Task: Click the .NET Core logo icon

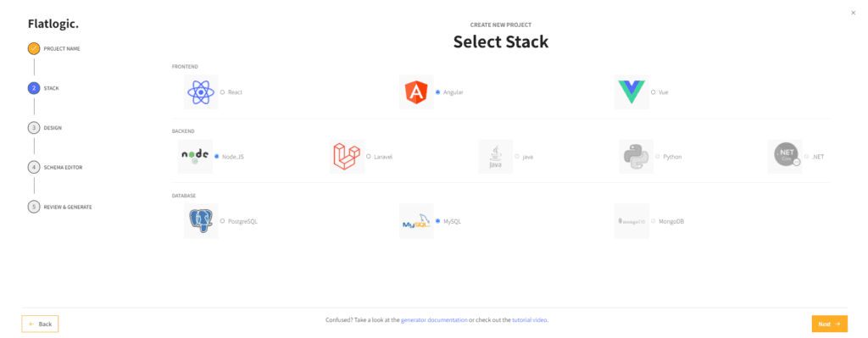Action: pyautogui.click(x=785, y=157)
